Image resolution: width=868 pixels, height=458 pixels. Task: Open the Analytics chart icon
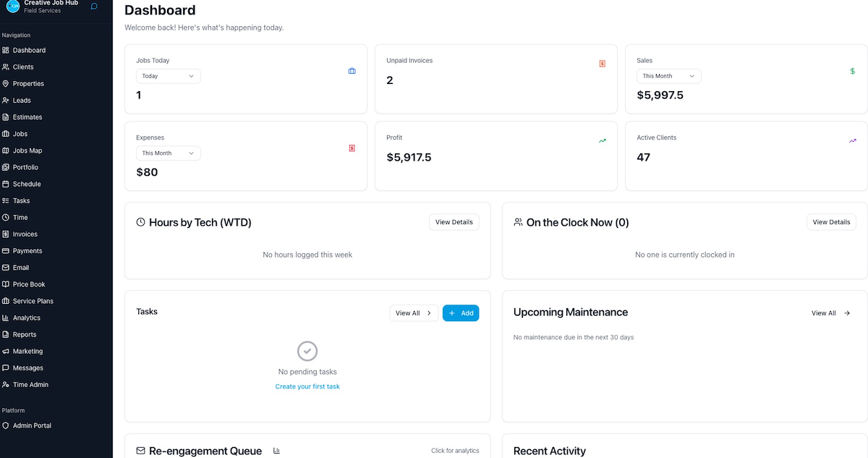pos(7,317)
